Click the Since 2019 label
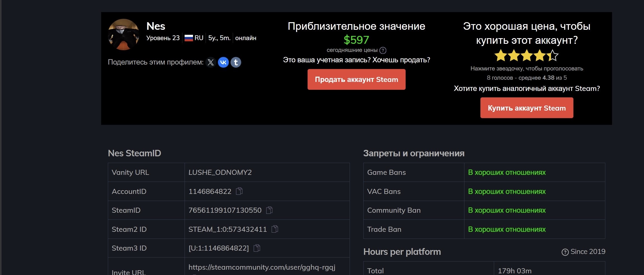This screenshot has height=275, width=644. pos(588,252)
